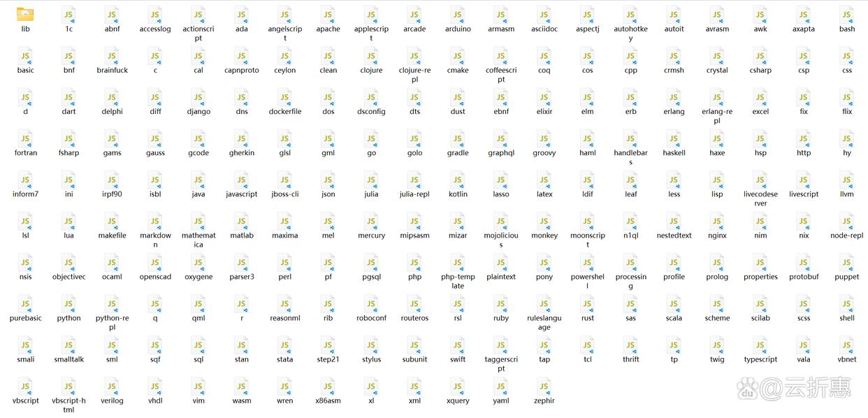Select the swift file icon
The height and width of the screenshot is (418, 868).
point(458,345)
